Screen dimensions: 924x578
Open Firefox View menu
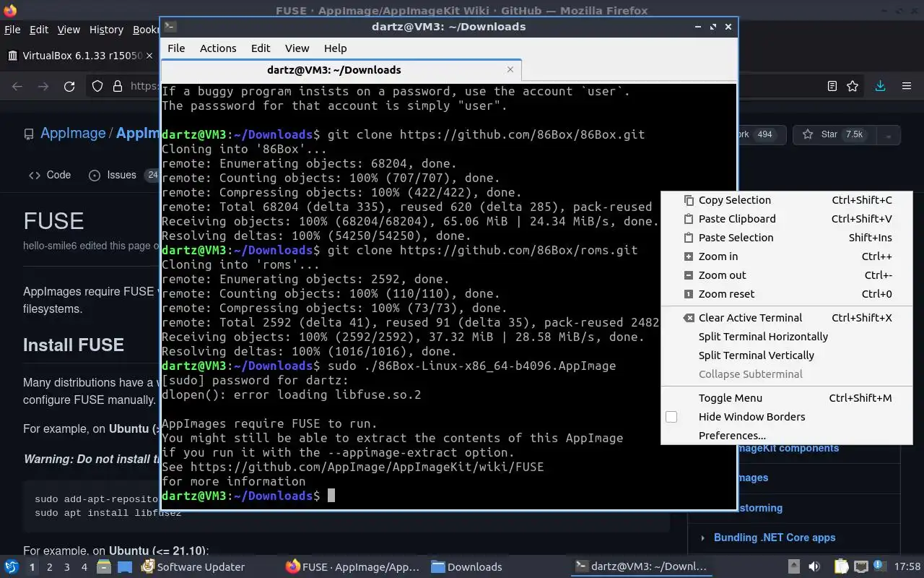69,30
